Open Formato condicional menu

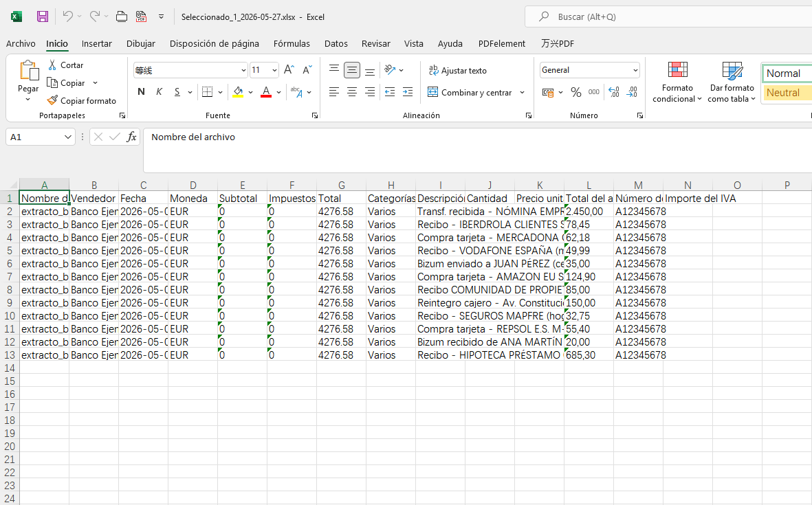click(677, 82)
